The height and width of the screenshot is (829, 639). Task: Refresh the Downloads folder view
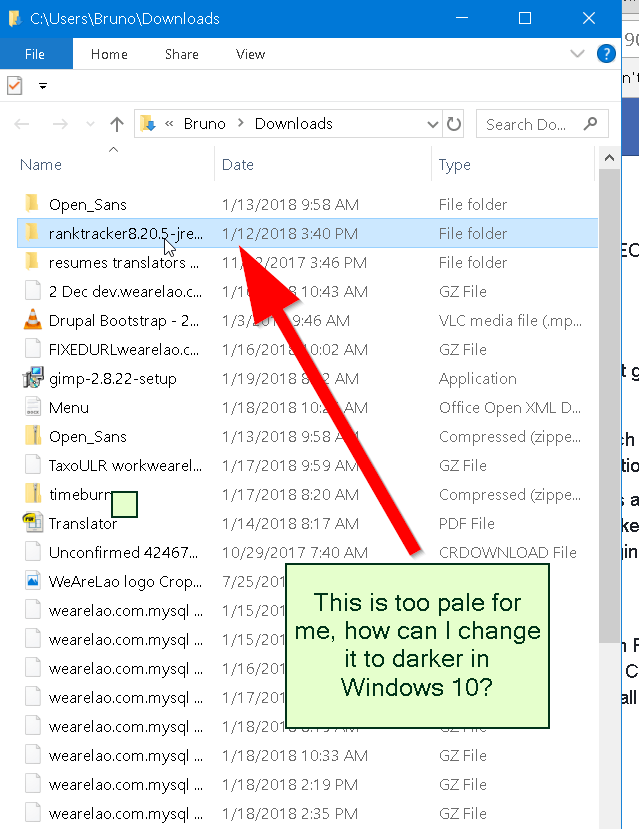pyautogui.click(x=455, y=124)
